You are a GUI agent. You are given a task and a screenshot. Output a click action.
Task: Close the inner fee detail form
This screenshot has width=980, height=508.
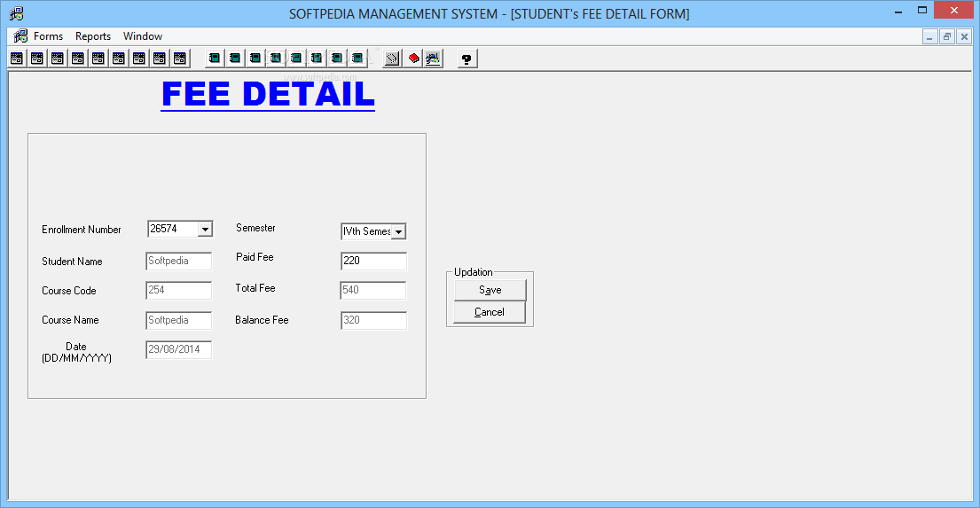(x=964, y=37)
